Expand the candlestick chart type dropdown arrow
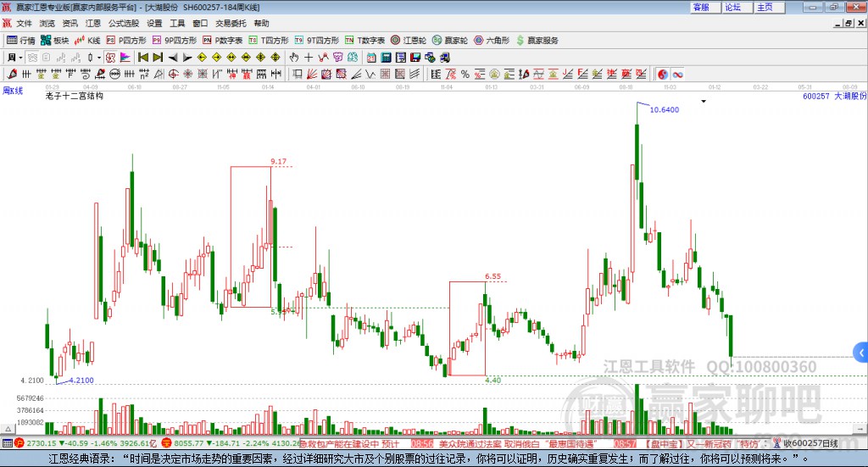Viewport: 868px width, 467px height. 99,58
